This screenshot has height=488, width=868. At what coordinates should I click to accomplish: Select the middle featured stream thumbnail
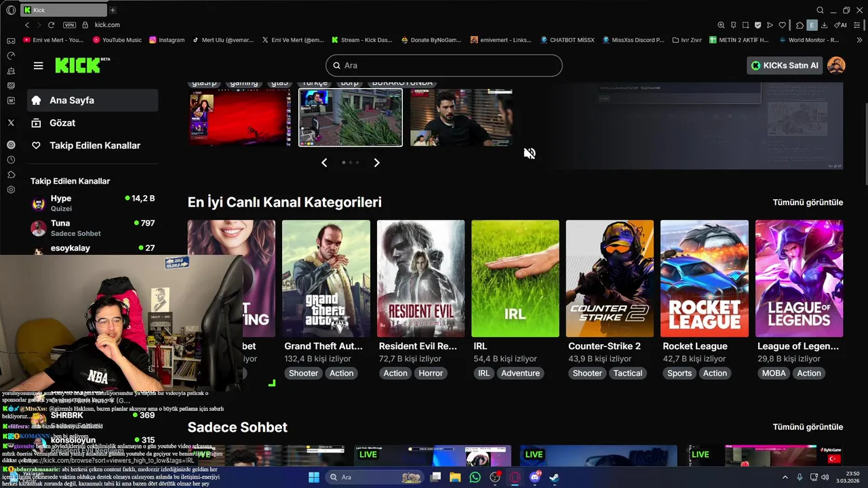point(351,117)
